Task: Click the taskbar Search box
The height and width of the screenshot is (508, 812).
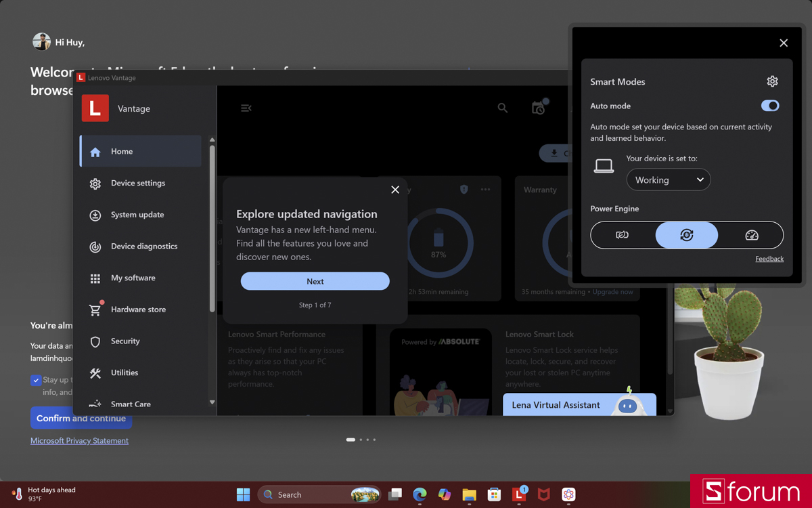Action: pos(319,494)
